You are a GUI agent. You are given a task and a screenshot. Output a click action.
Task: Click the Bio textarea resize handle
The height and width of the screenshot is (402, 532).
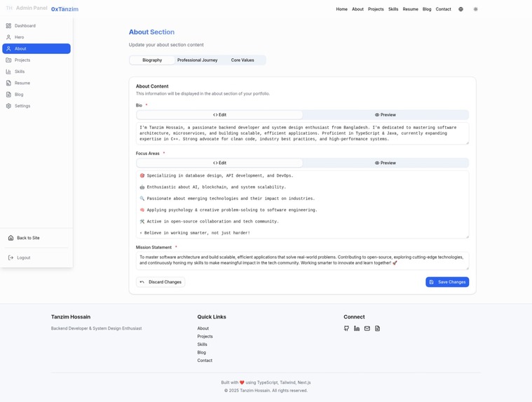tap(468, 142)
